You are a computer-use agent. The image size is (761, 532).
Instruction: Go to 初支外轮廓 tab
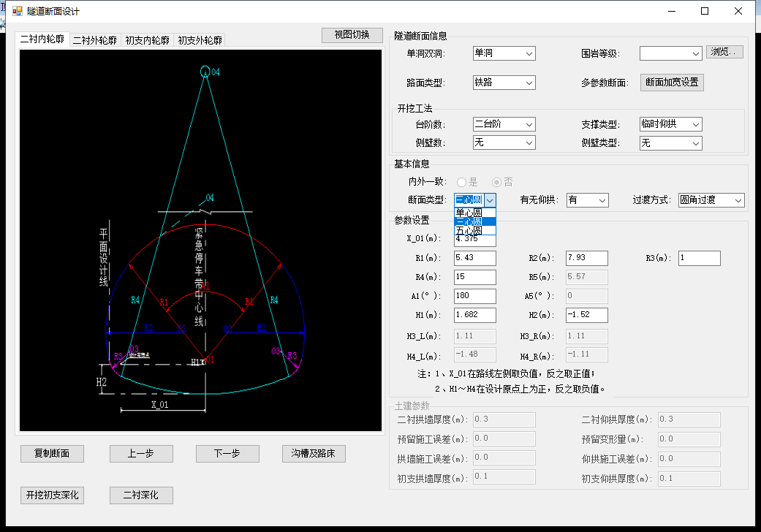[x=200, y=40]
